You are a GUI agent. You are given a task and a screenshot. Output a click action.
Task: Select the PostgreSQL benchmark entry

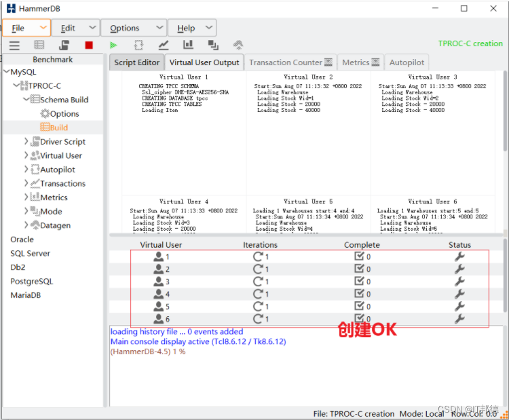pos(31,281)
